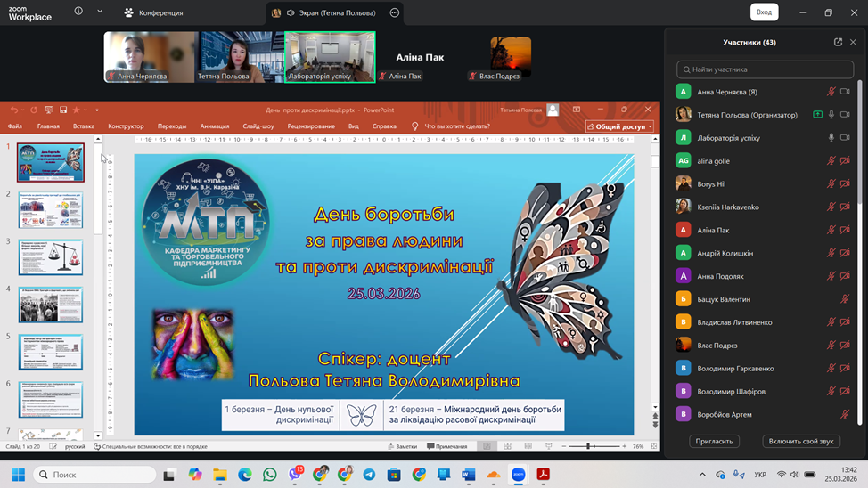Show hidden system tray icons
868x488 pixels.
pyautogui.click(x=702, y=475)
